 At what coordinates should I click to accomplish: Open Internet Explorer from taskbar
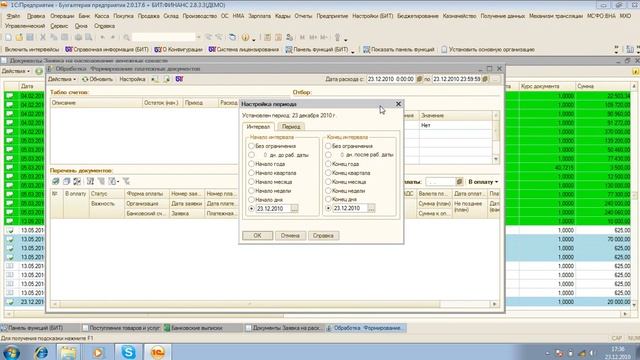coord(41,352)
